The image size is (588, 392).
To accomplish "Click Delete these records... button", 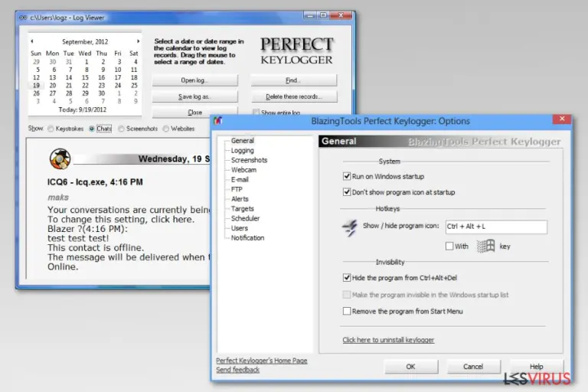I will click(294, 96).
